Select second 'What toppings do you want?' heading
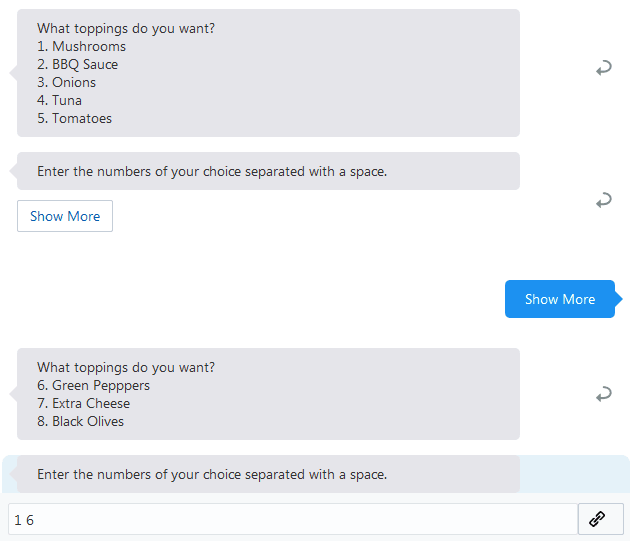Screen dimensions: 630x541 [x=126, y=367]
